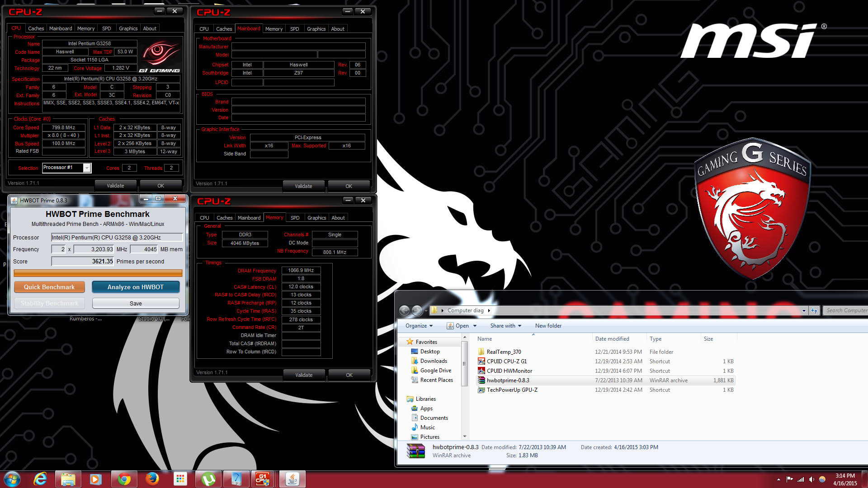Viewport: 868px width, 488px height.
Task: Click New folder in Explorer toolbar
Action: (x=548, y=326)
